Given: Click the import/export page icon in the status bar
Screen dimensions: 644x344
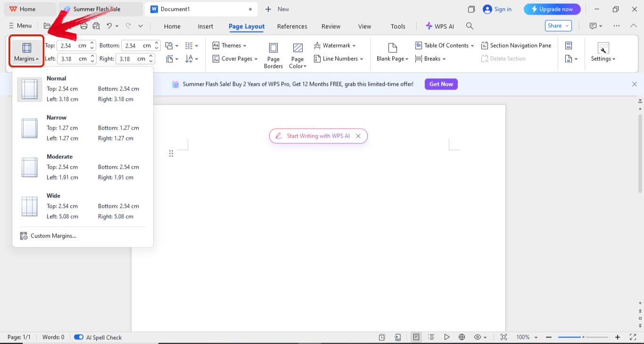Looking at the screenshot, I should (x=397, y=337).
